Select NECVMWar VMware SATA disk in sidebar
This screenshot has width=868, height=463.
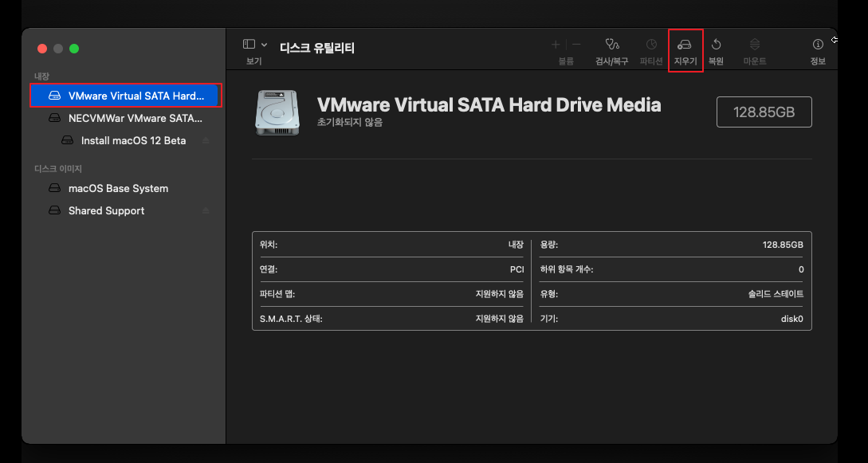(x=123, y=118)
